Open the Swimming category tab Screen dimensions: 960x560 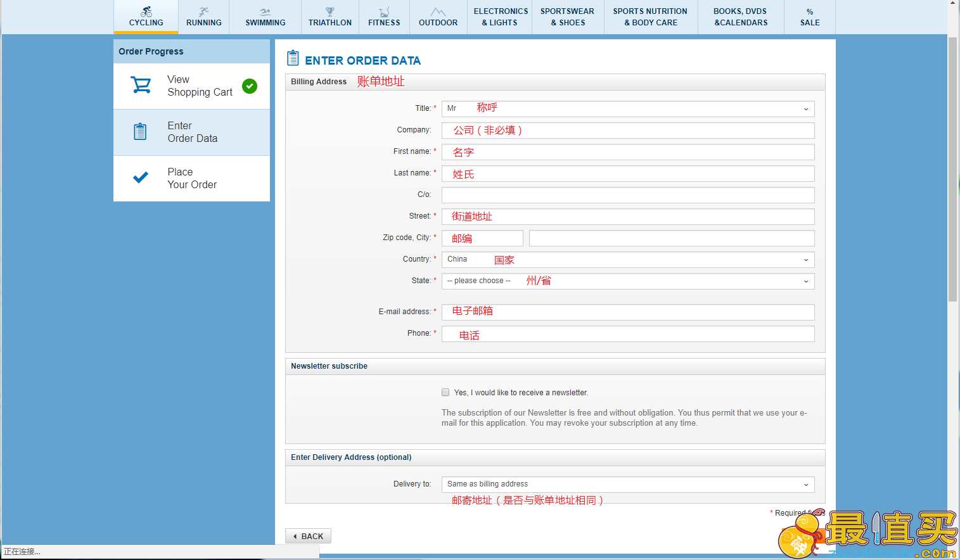coord(265,16)
